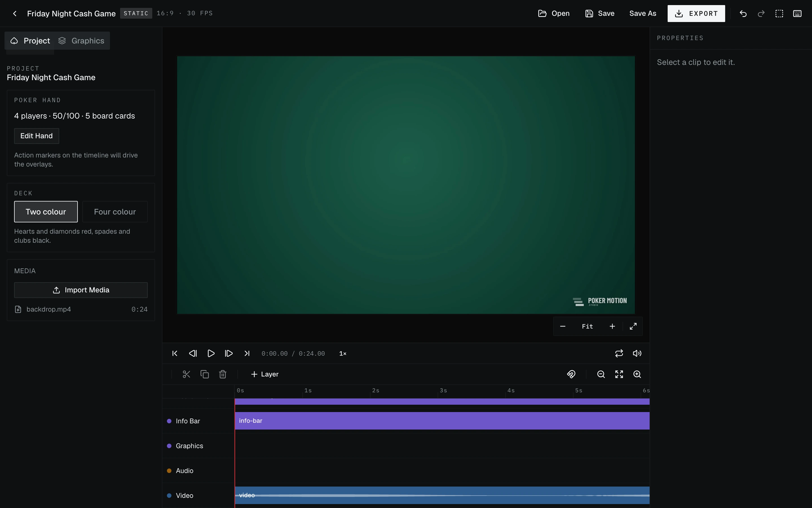
Task: Click Save As
Action: [643, 14]
